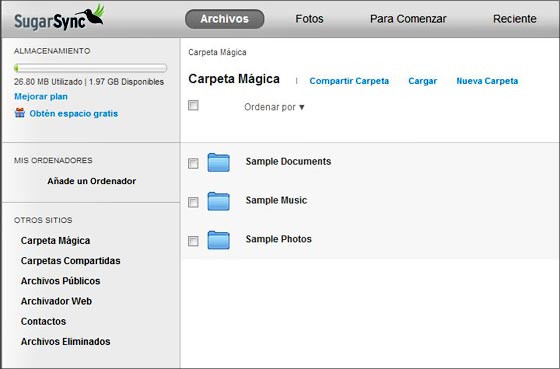Open the Reciente tab

pos(515,19)
